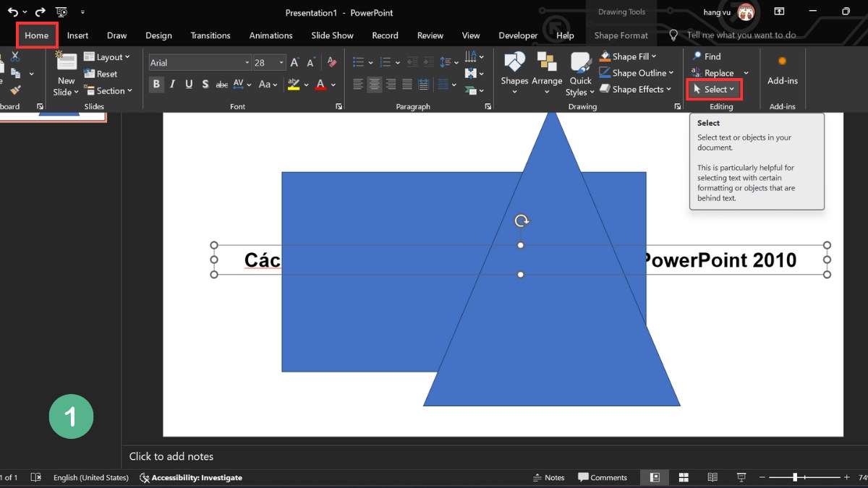
Task: Click the Arrange button
Action: [x=547, y=73]
